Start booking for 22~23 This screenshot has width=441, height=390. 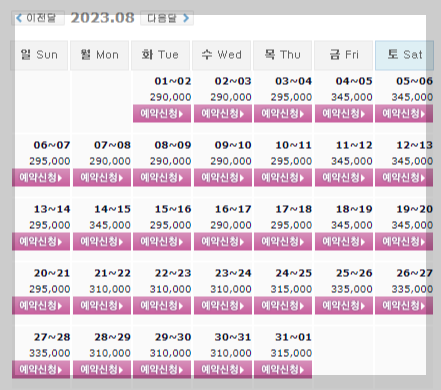(162, 306)
